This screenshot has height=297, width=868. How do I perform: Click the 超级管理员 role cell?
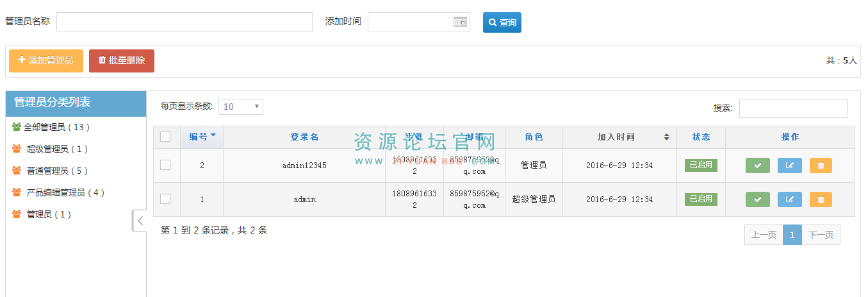click(534, 199)
